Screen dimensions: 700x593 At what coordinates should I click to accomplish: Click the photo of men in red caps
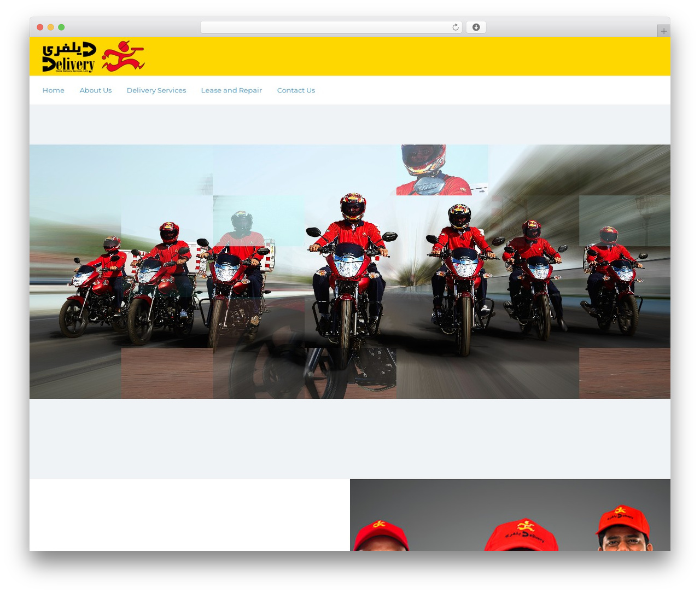pyautogui.click(x=510, y=515)
